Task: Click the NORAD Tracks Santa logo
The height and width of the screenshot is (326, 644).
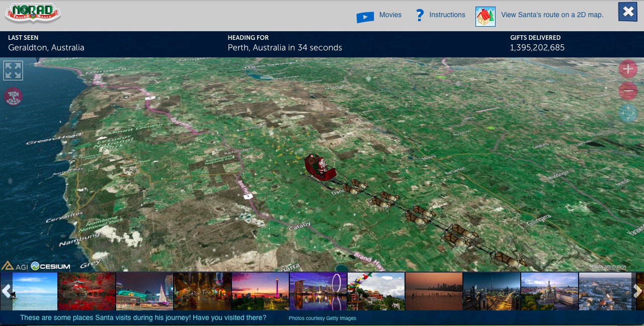Action: click(x=33, y=13)
